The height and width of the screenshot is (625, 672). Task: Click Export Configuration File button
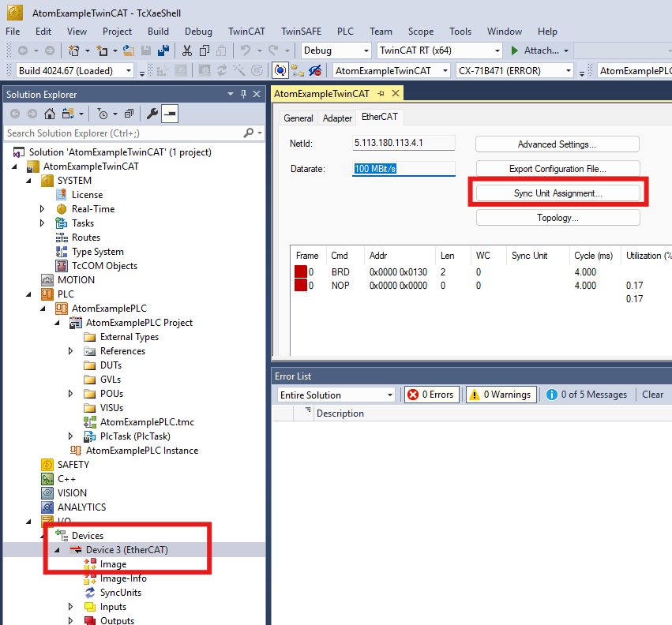pos(557,169)
